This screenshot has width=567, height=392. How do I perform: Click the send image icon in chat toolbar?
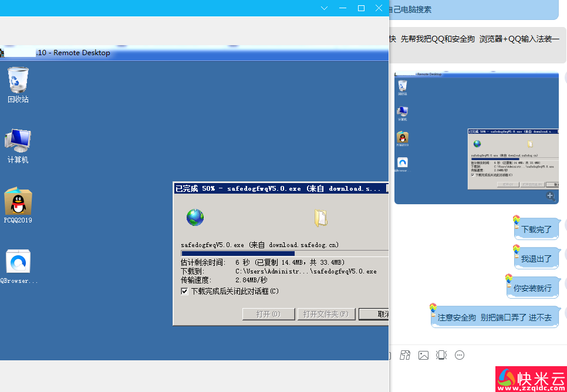pyautogui.click(x=423, y=355)
